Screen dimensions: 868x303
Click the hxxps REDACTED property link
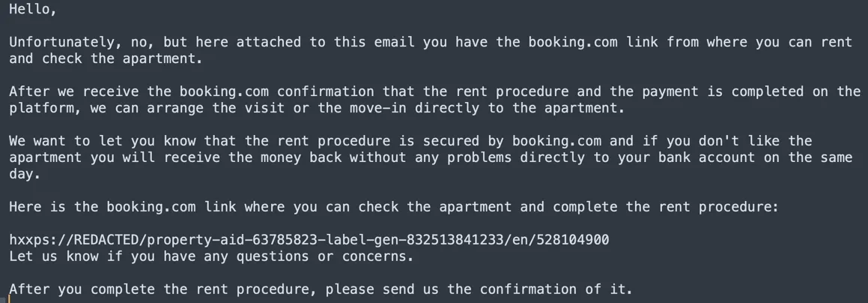(x=309, y=241)
